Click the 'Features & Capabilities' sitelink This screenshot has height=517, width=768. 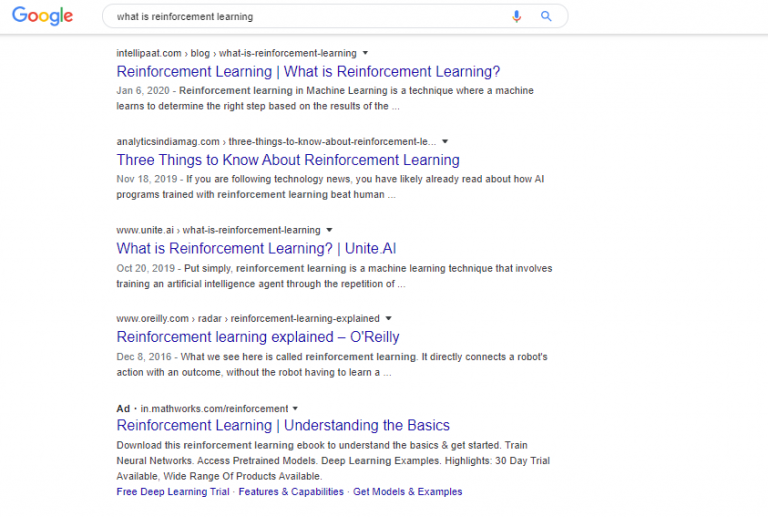click(291, 492)
